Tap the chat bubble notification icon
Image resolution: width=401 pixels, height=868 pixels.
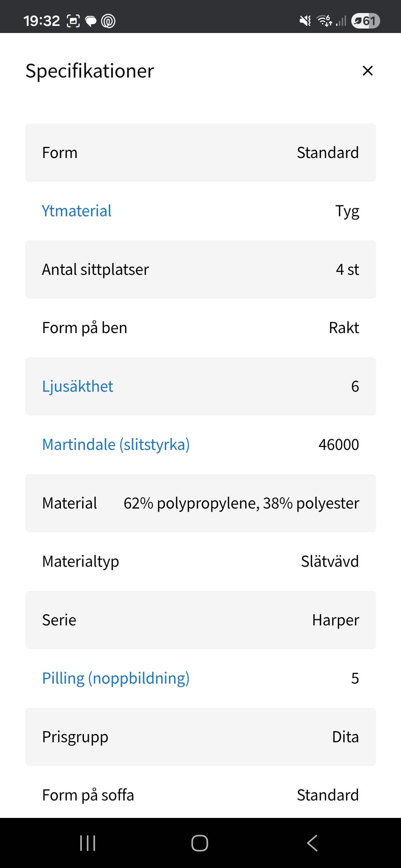click(91, 21)
